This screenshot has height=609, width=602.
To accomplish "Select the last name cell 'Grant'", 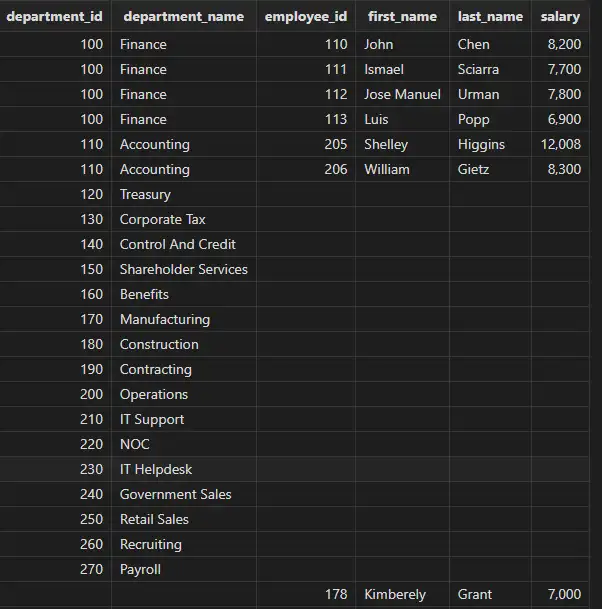I will (x=490, y=594).
